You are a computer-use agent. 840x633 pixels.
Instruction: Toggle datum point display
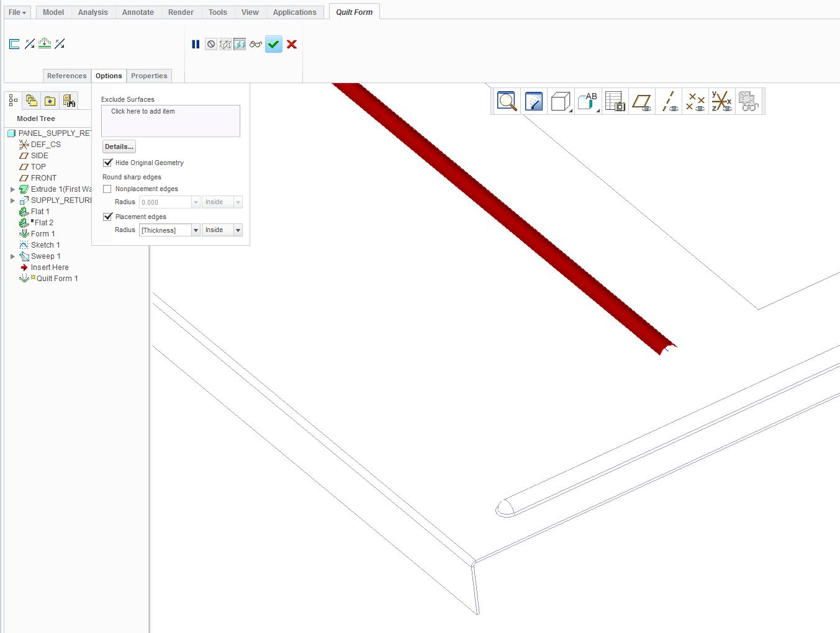[x=695, y=101]
